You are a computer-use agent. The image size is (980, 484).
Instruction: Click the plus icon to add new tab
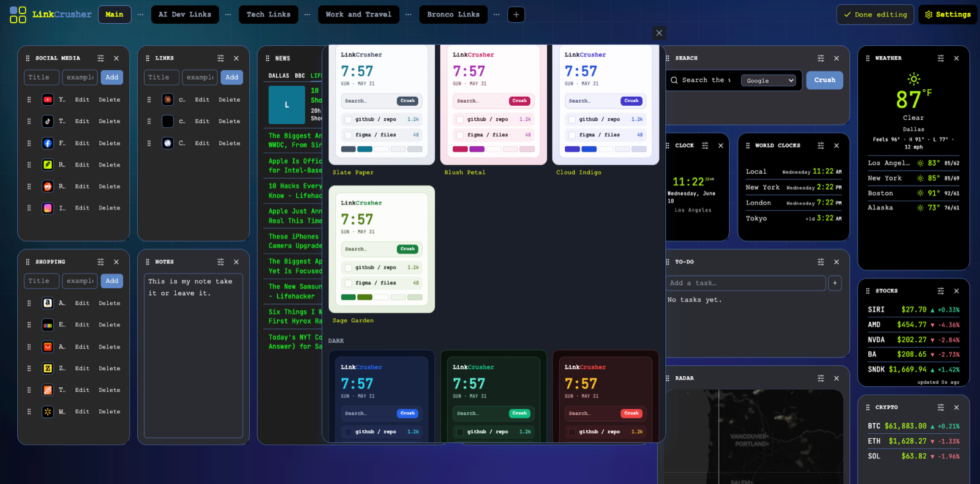(x=516, y=15)
